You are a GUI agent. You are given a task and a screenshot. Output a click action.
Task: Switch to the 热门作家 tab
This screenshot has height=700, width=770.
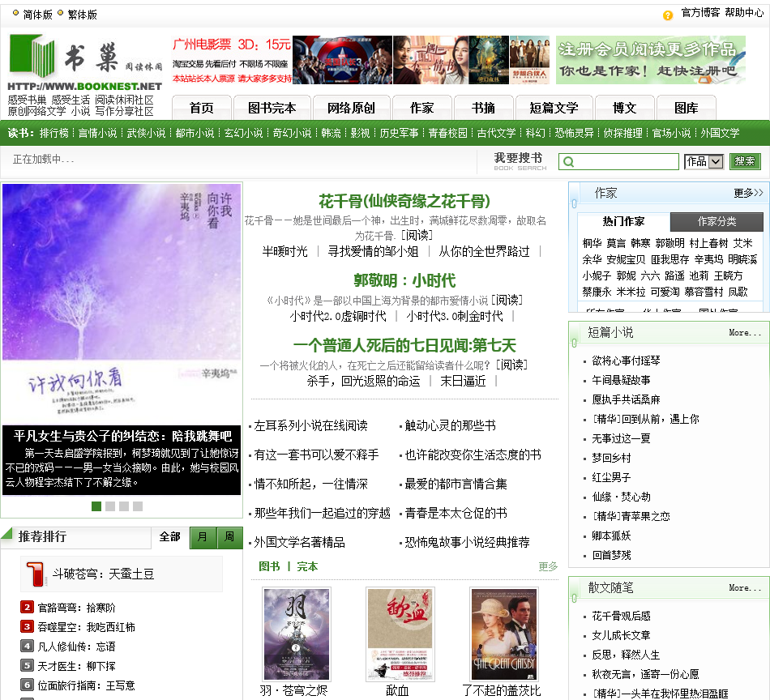(x=623, y=221)
